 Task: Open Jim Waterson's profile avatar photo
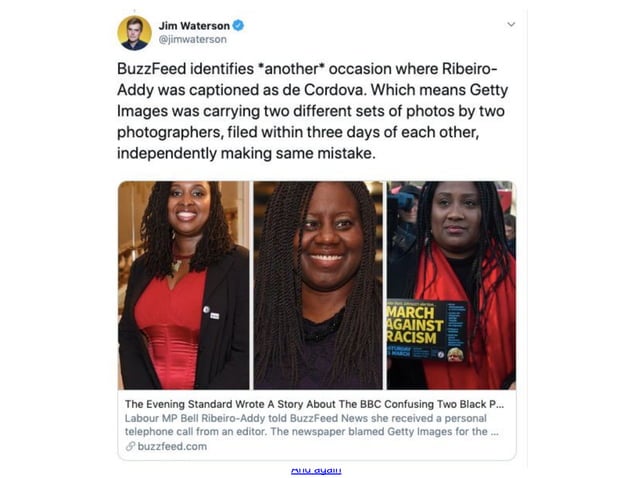pos(134,33)
